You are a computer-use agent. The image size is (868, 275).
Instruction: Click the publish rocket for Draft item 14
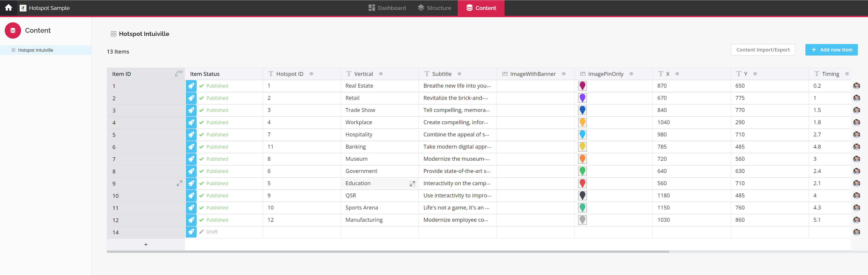tap(191, 232)
